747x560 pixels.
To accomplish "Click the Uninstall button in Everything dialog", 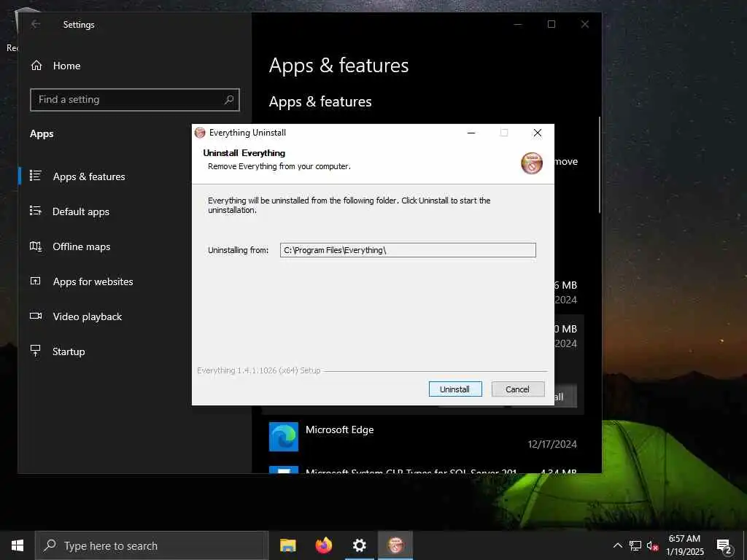I will click(x=455, y=389).
